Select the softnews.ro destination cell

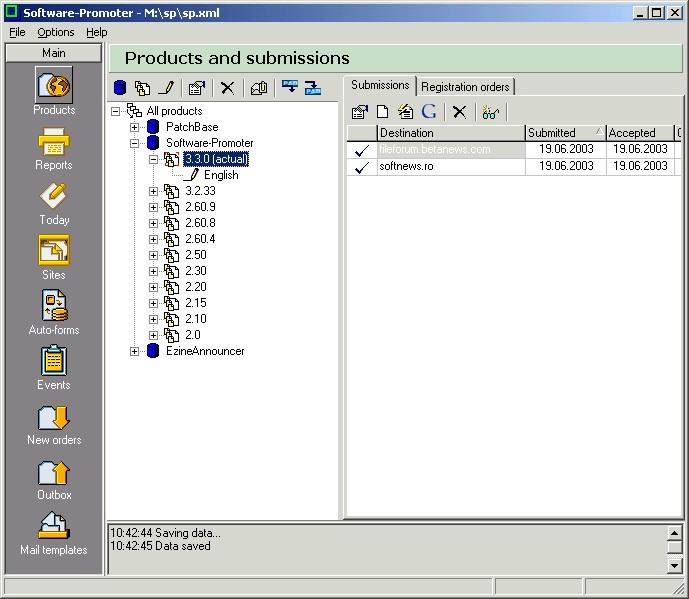coord(451,167)
